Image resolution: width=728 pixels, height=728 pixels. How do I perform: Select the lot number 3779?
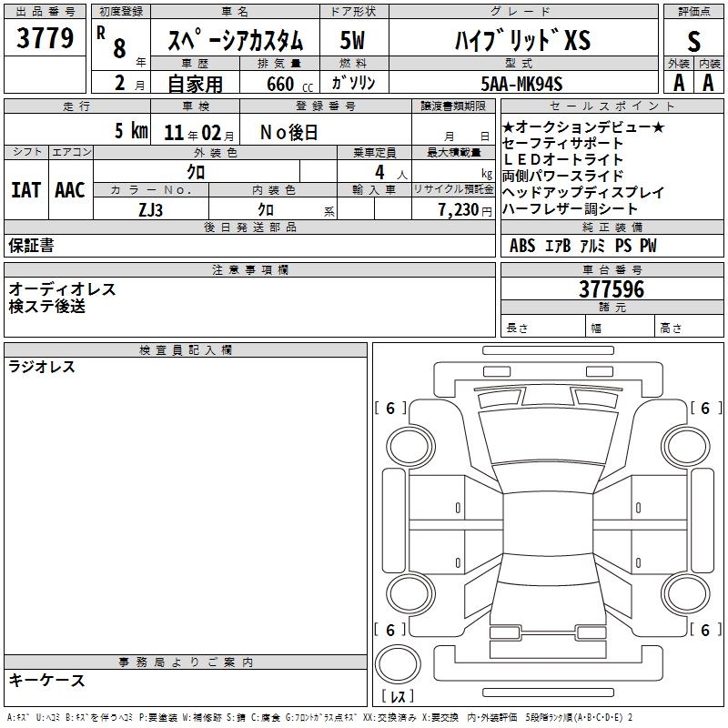tap(45, 40)
